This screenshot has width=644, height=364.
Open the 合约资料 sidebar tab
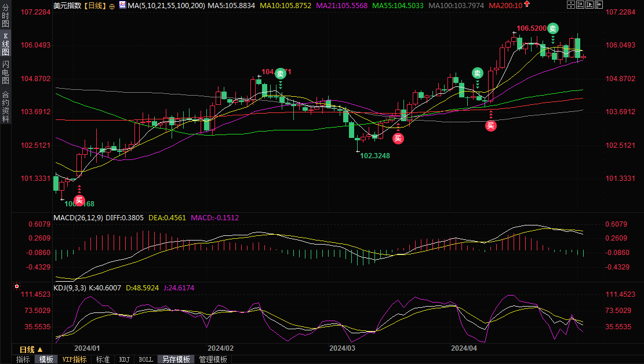click(x=5, y=107)
